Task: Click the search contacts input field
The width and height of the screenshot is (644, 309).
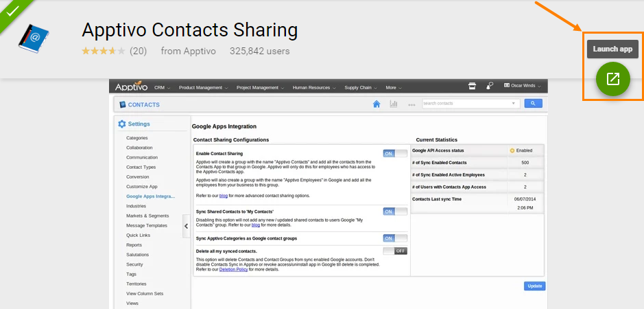Action: (x=466, y=104)
